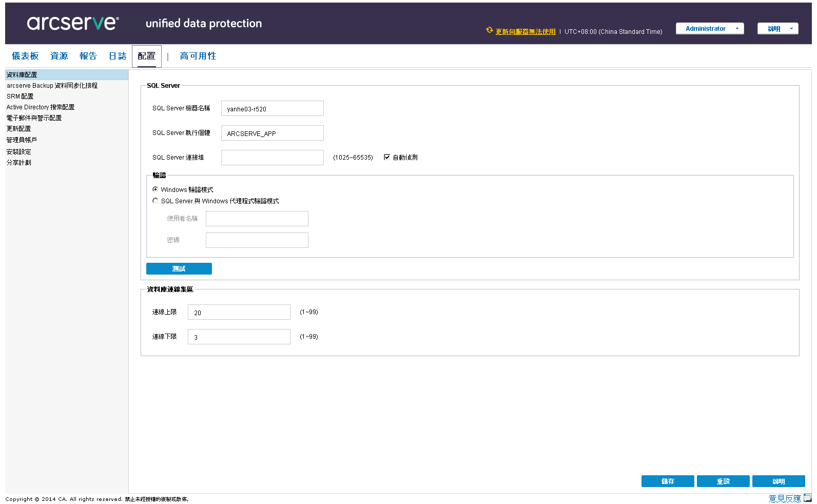Go to the 日誌 tab

click(118, 56)
